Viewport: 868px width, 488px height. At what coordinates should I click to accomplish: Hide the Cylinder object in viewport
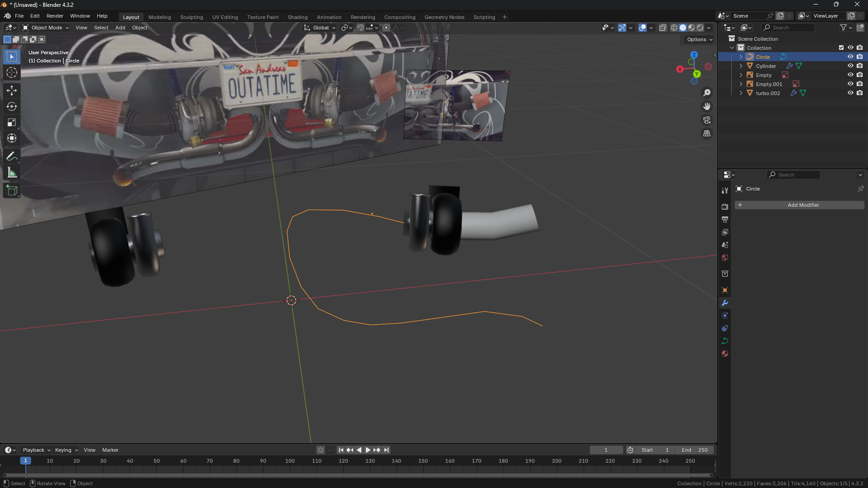(850, 66)
